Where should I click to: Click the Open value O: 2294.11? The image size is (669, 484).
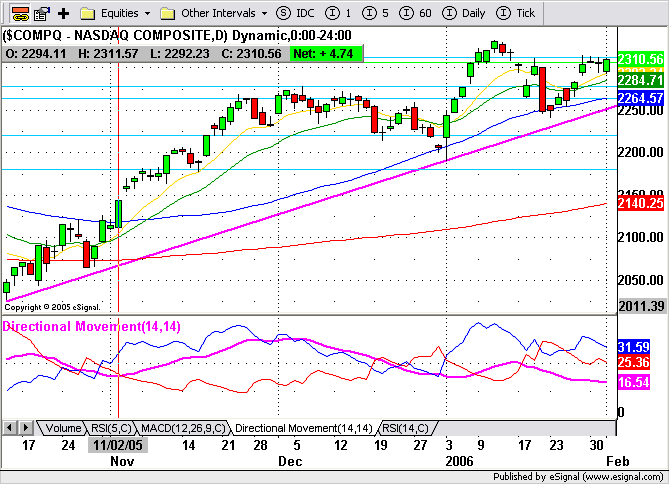(x=36, y=54)
